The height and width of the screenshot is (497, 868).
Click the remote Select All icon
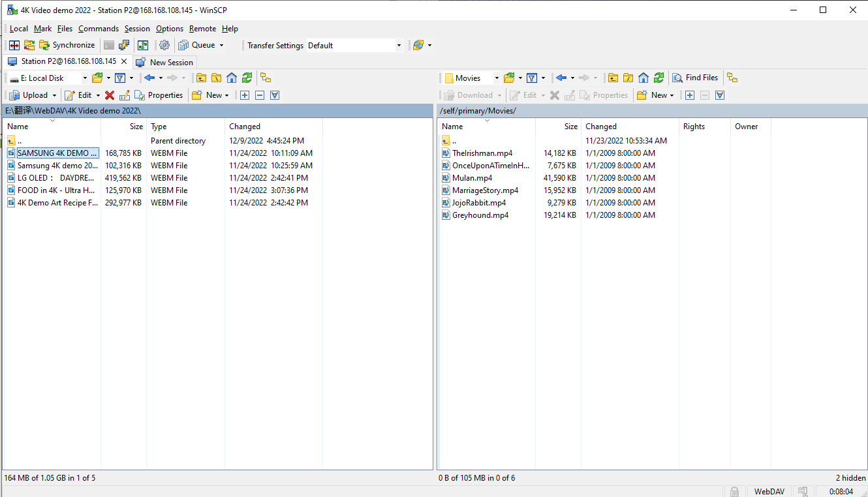tap(720, 95)
